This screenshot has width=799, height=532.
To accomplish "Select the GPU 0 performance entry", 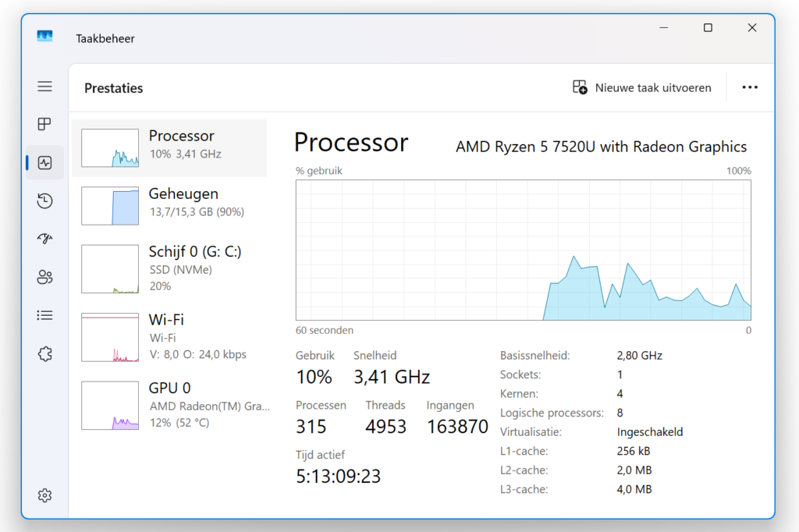I will pyautogui.click(x=169, y=405).
